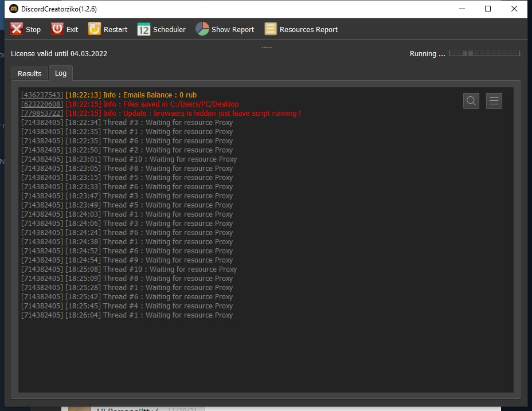This screenshot has width=532, height=411.
Task: Click the 18:22:35 Thread #1 log line
Action: tap(127, 132)
